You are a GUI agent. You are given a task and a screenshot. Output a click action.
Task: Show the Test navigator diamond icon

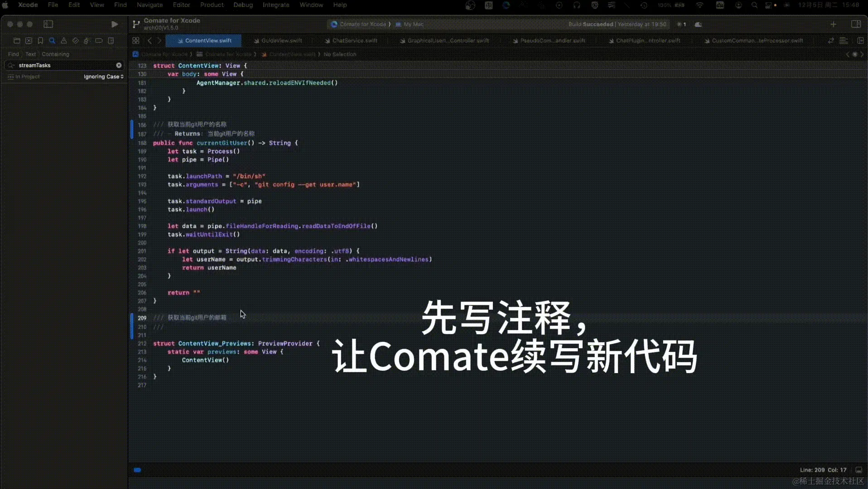pos(76,41)
